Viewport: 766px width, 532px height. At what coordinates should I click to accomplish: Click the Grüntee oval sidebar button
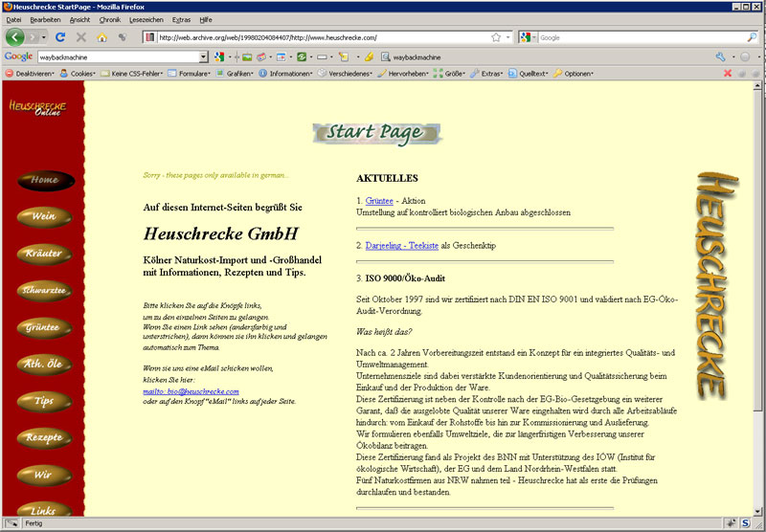[44, 327]
